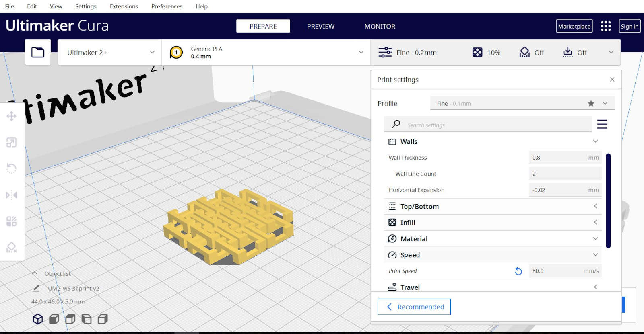
Task: Click the Print Speed value field
Action: click(565, 271)
